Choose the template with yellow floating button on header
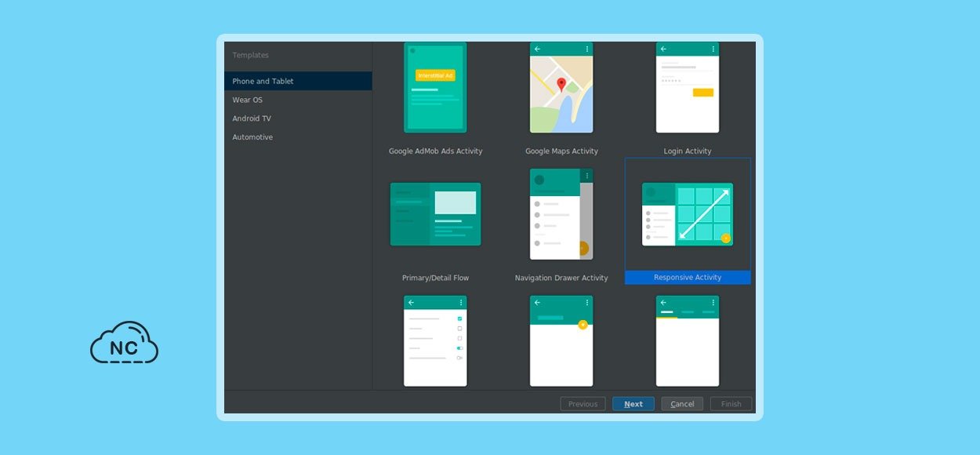Viewport: 980px width, 455px height. click(x=561, y=341)
